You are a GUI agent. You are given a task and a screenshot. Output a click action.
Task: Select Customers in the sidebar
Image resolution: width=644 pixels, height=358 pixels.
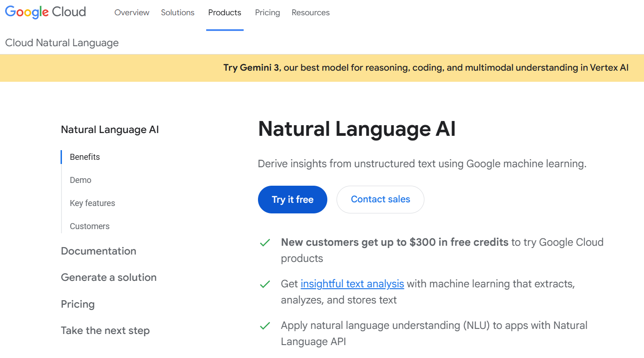point(90,226)
